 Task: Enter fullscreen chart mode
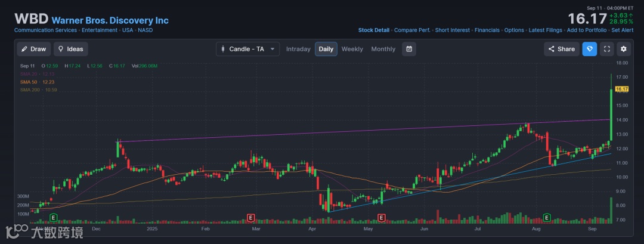tap(606, 49)
